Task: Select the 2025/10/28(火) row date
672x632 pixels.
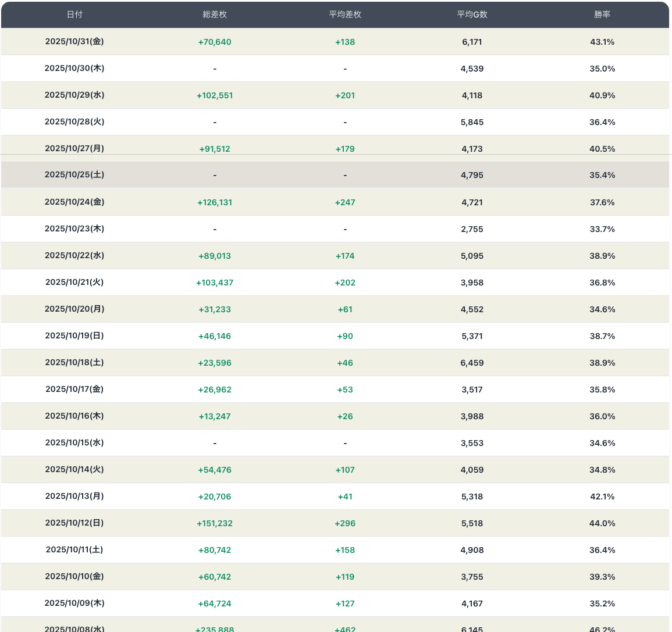Action: tap(74, 122)
